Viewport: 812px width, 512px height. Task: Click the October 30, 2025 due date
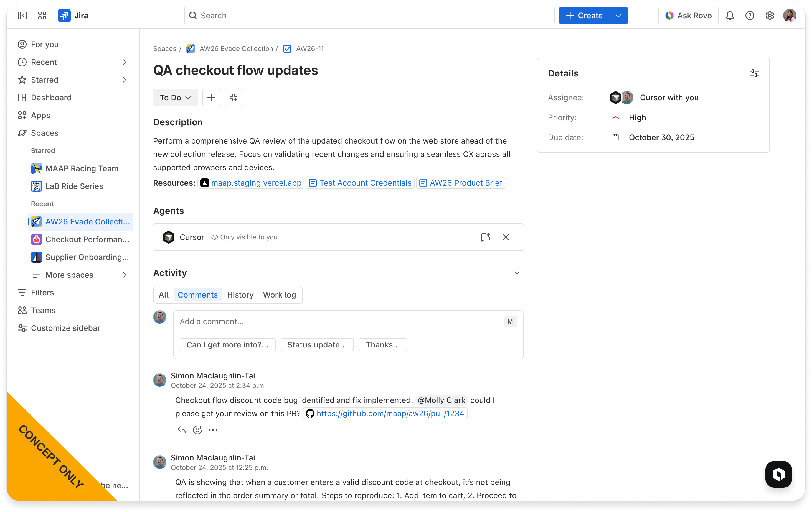[x=661, y=137]
